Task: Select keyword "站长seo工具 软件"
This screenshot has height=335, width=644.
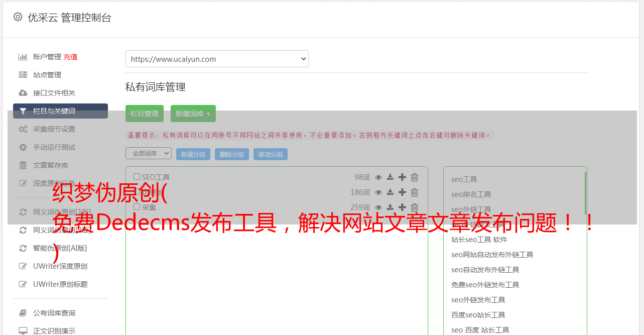Action: click(x=479, y=240)
